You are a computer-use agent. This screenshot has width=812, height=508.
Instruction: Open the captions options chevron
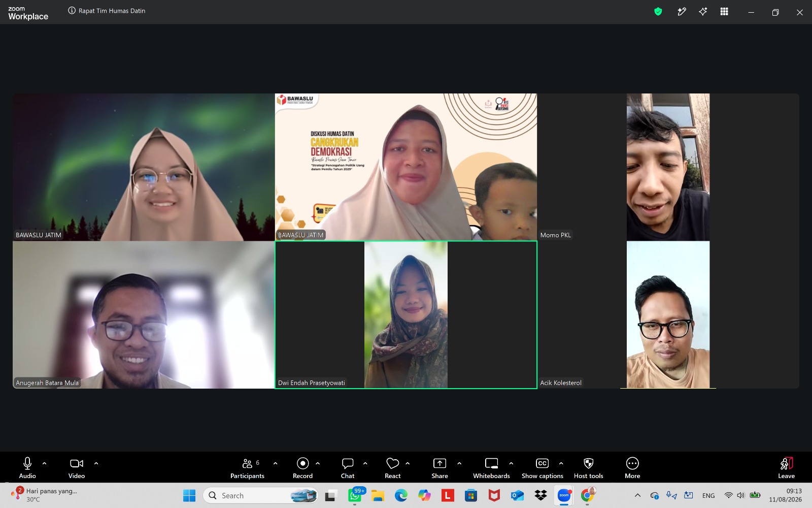point(561,463)
